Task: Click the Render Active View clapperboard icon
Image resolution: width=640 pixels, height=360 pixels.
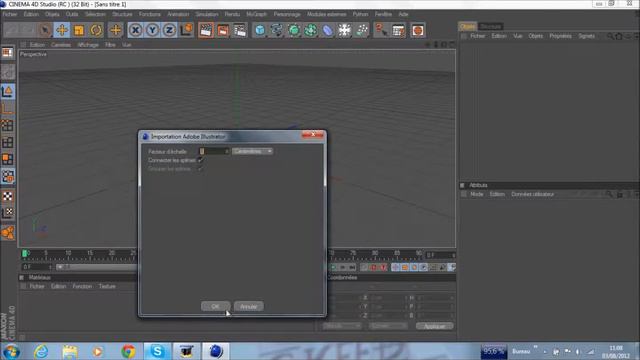Action: (206, 30)
